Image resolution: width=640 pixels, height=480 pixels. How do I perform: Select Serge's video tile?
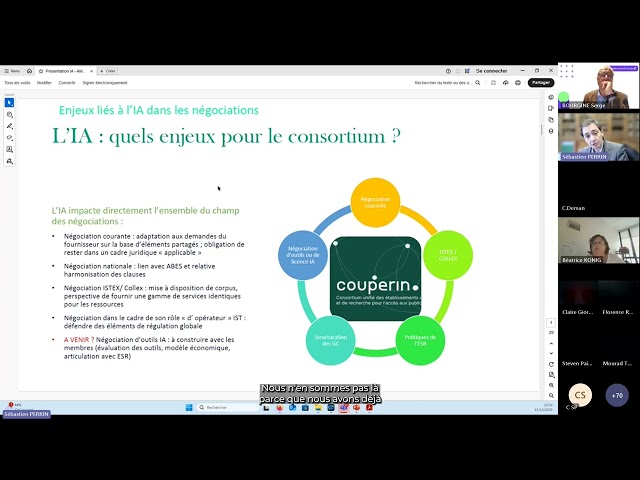(598, 86)
